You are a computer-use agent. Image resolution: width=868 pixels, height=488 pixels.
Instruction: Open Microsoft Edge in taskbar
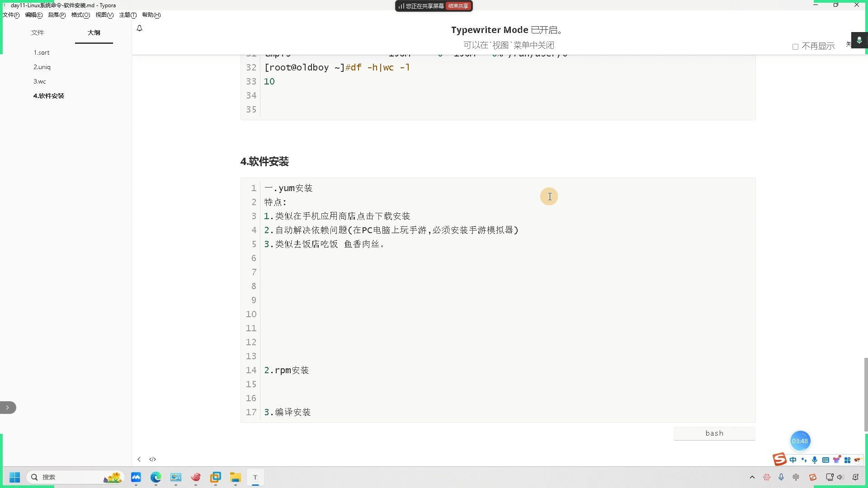tap(156, 477)
